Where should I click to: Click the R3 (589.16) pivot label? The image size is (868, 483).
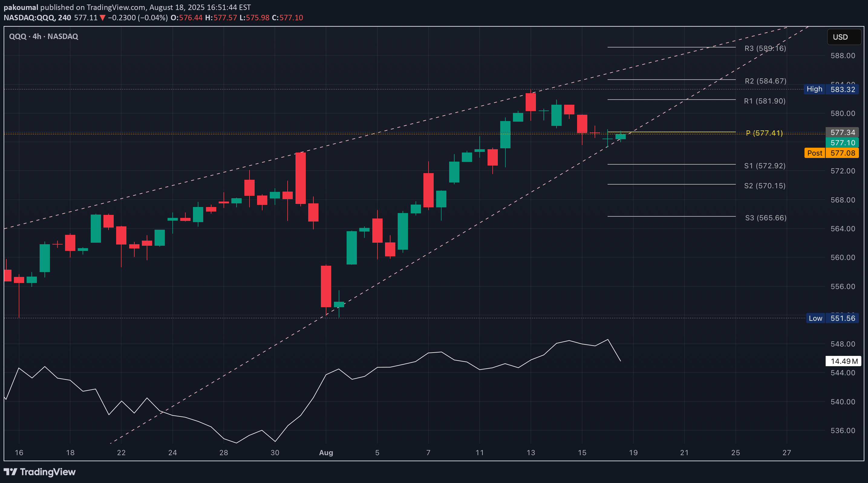tap(765, 48)
